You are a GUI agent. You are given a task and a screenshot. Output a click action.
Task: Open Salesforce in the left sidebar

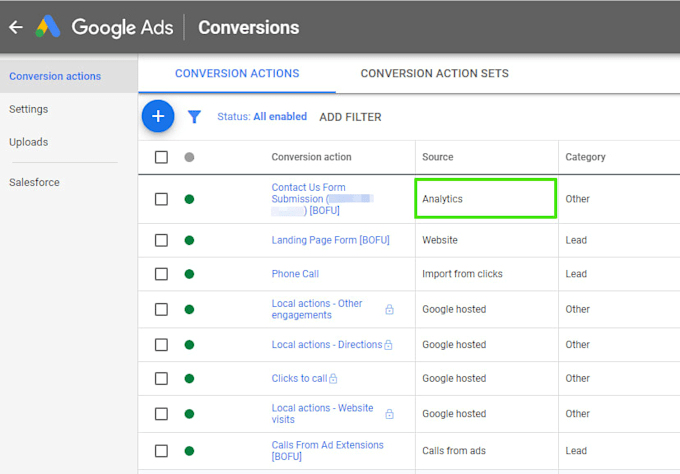[34, 182]
